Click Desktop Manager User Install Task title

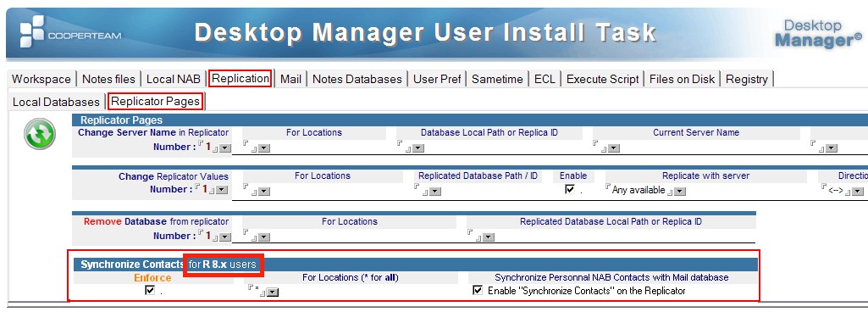pos(425,33)
